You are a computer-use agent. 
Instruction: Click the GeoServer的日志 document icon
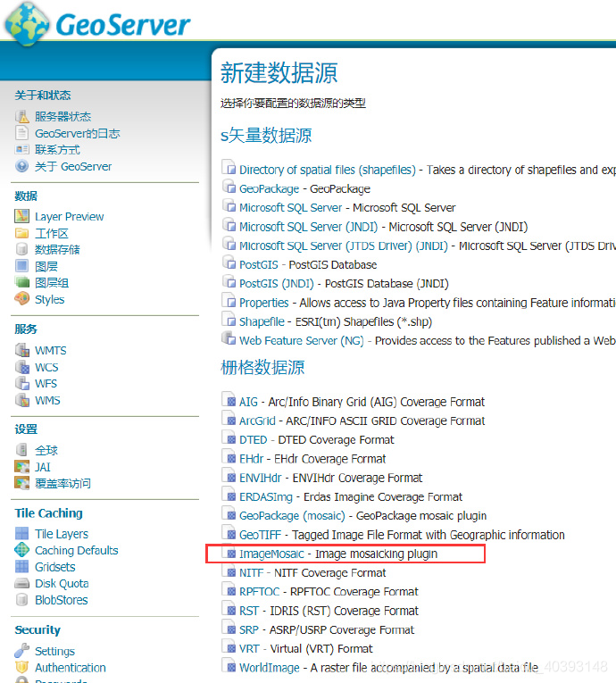coord(21,133)
